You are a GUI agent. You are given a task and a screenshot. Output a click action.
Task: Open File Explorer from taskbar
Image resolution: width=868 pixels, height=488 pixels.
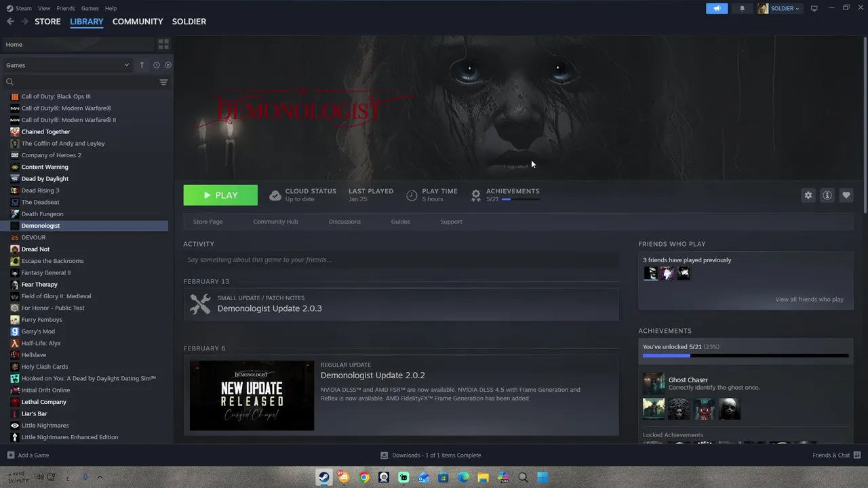483,477
